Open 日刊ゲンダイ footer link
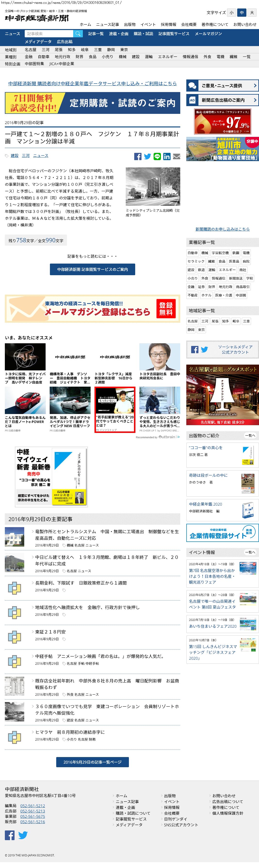 click(175, 819)
